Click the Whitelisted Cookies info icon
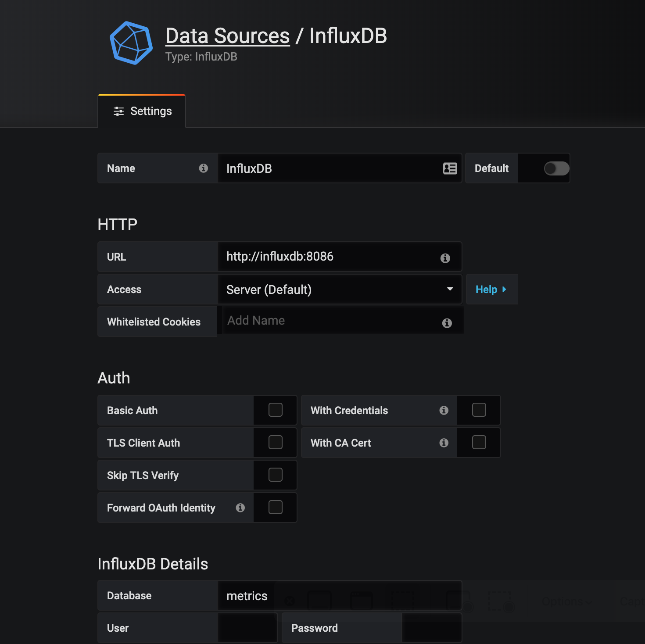 click(x=447, y=323)
